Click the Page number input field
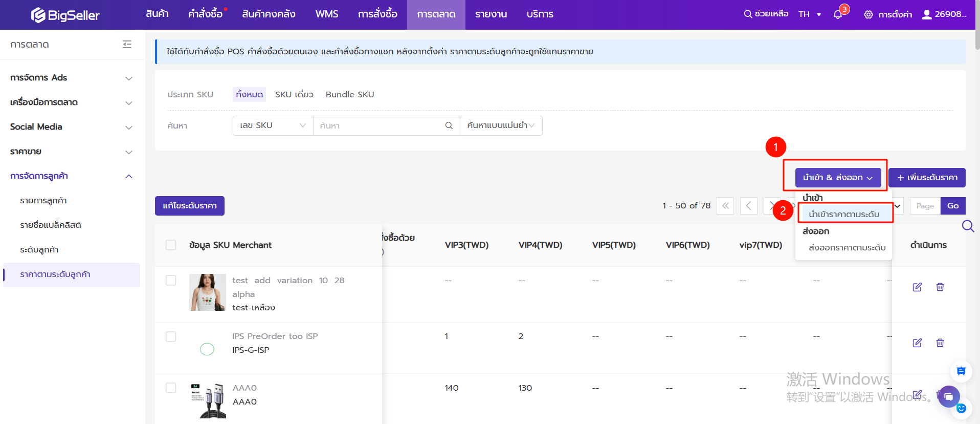Image resolution: width=980 pixels, height=424 pixels. click(x=925, y=206)
